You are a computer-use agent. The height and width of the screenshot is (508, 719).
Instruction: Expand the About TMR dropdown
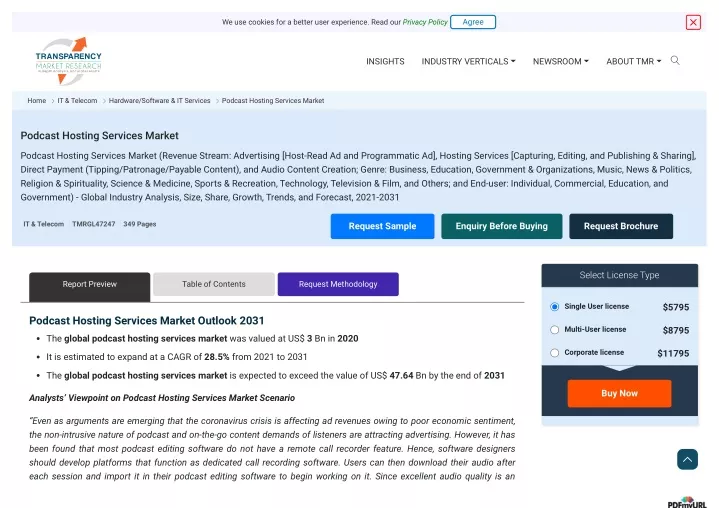634,61
